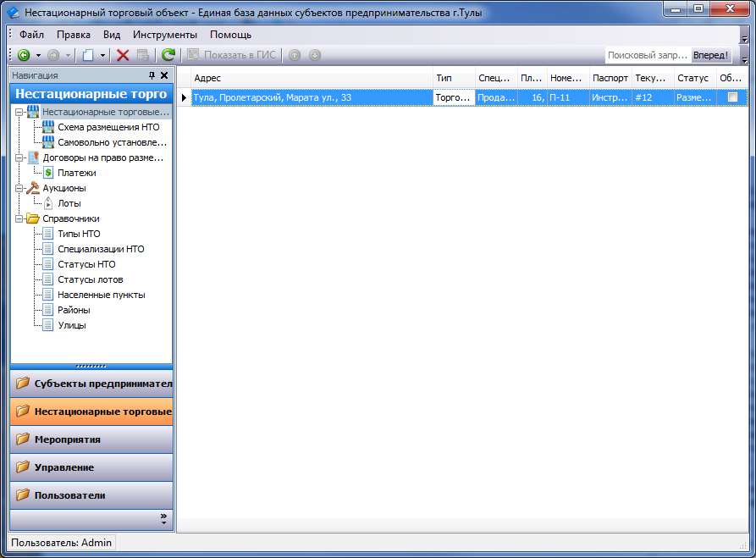Open the Инструменты menu
Image resolution: width=756 pixels, height=558 pixels.
pyautogui.click(x=165, y=35)
